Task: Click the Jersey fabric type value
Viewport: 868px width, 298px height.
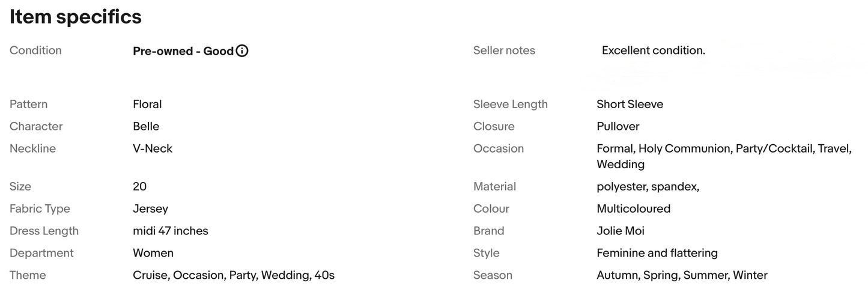Action: click(150, 208)
